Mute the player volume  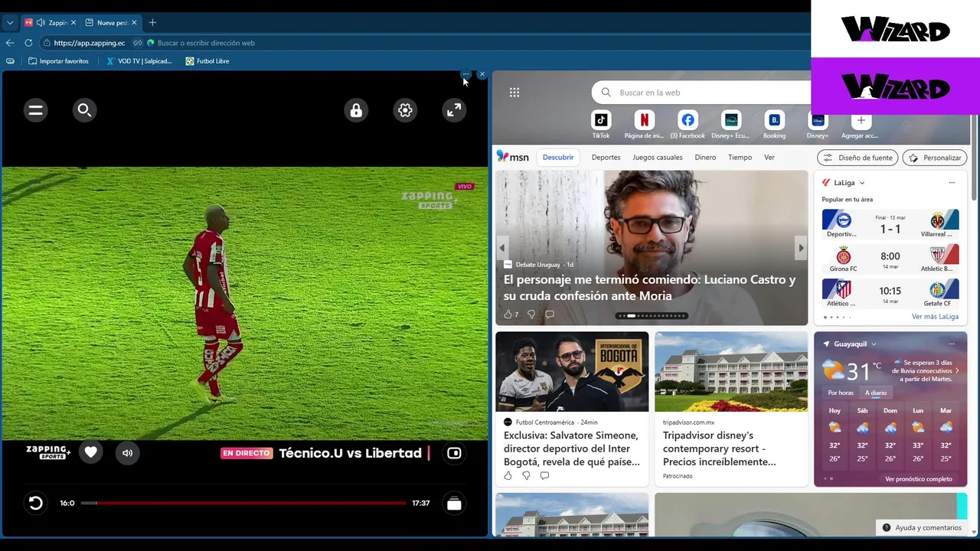click(x=127, y=452)
